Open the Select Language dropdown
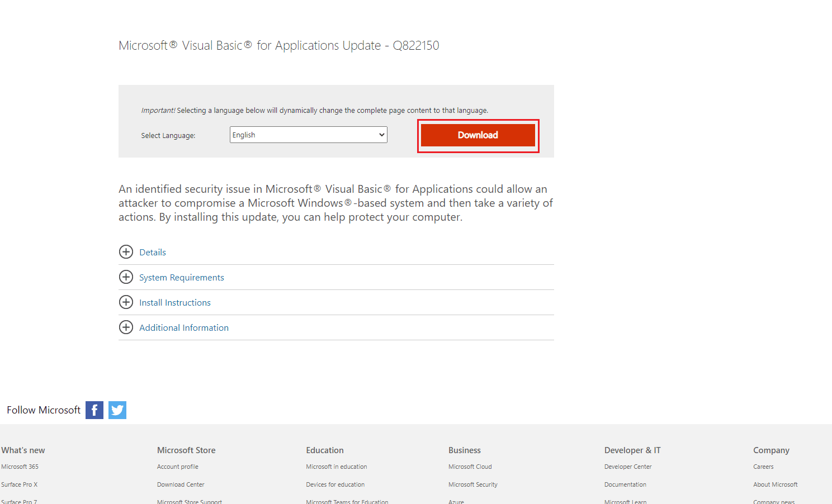The image size is (832, 504). tap(309, 135)
